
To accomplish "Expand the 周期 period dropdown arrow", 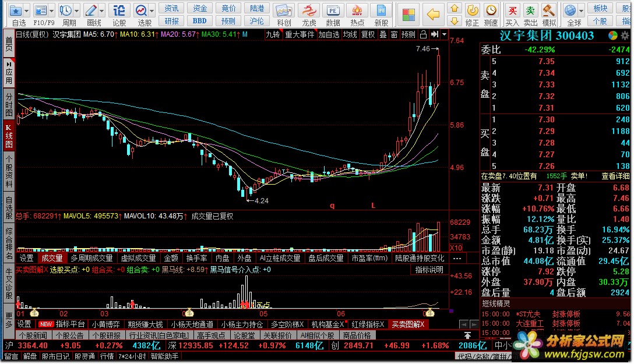I will point(76,10).
